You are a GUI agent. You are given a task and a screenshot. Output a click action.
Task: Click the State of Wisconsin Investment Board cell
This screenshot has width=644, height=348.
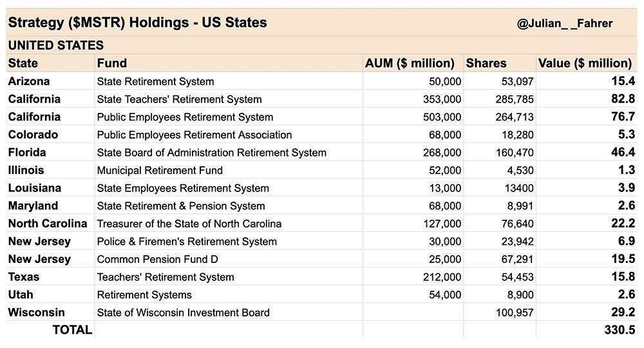pos(183,313)
